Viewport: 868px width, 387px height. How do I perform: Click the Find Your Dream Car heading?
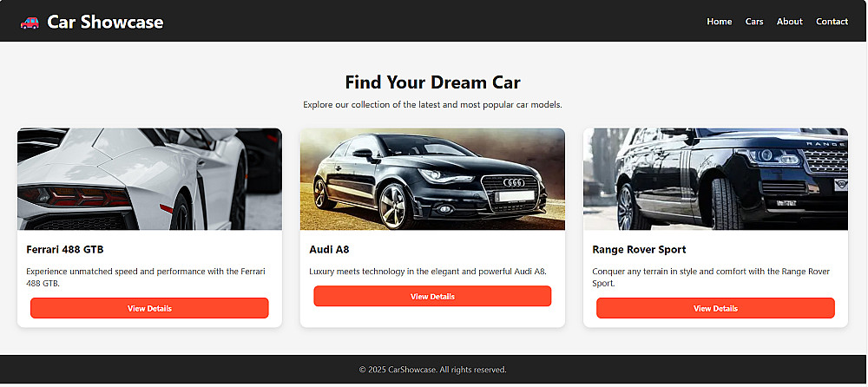pyautogui.click(x=433, y=82)
